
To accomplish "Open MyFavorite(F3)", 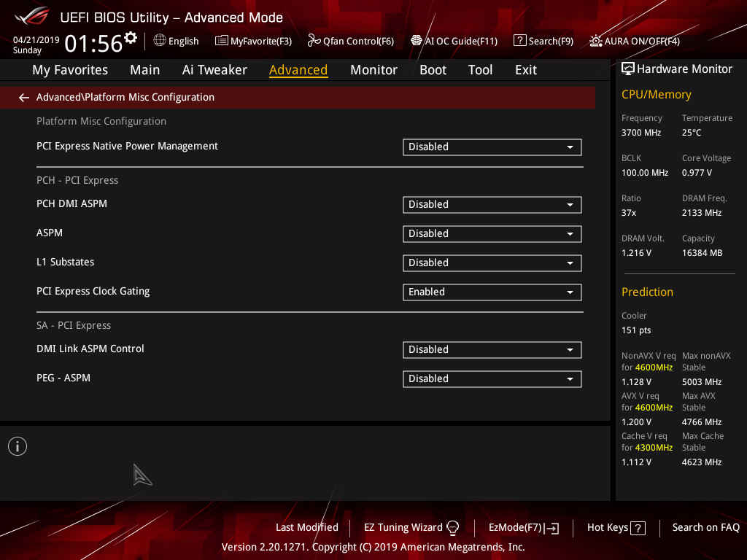I will 253,41.
